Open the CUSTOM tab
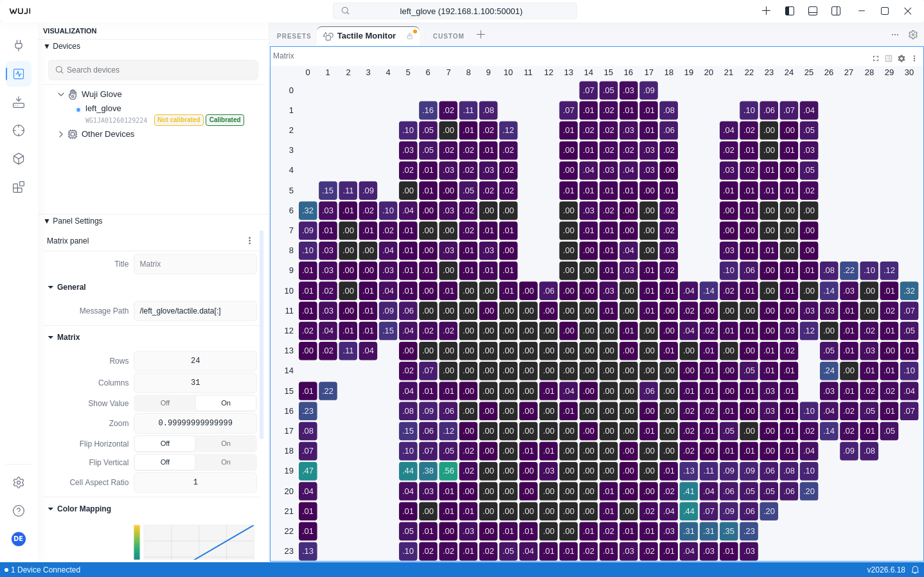 [449, 36]
